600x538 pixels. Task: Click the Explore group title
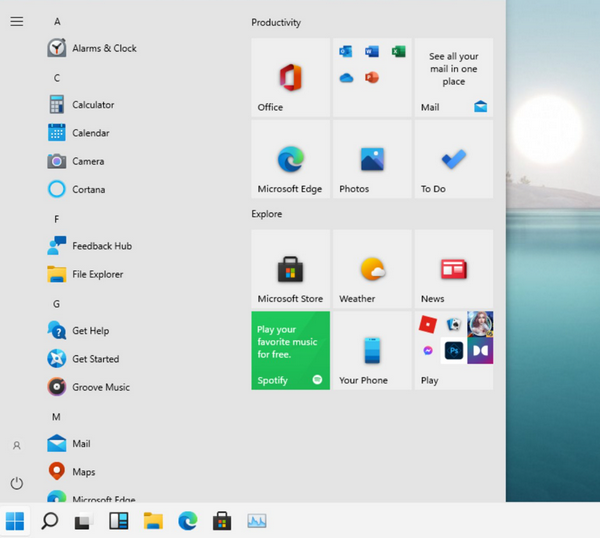[267, 214]
